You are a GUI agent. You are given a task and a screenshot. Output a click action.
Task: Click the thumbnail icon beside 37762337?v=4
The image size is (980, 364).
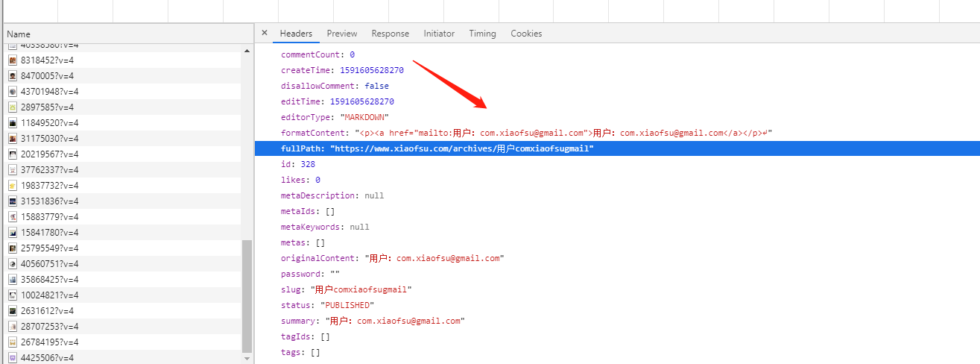pyautogui.click(x=13, y=169)
